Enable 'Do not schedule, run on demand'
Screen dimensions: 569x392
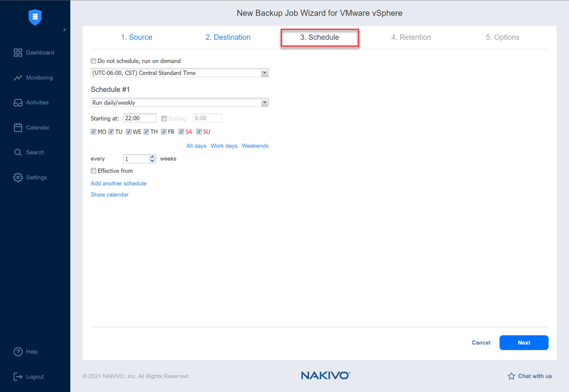point(93,60)
